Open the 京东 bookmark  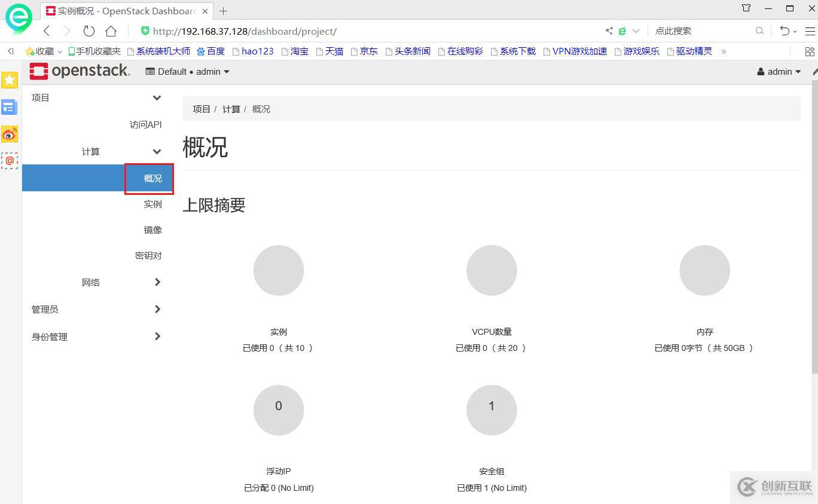[x=364, y=51]
